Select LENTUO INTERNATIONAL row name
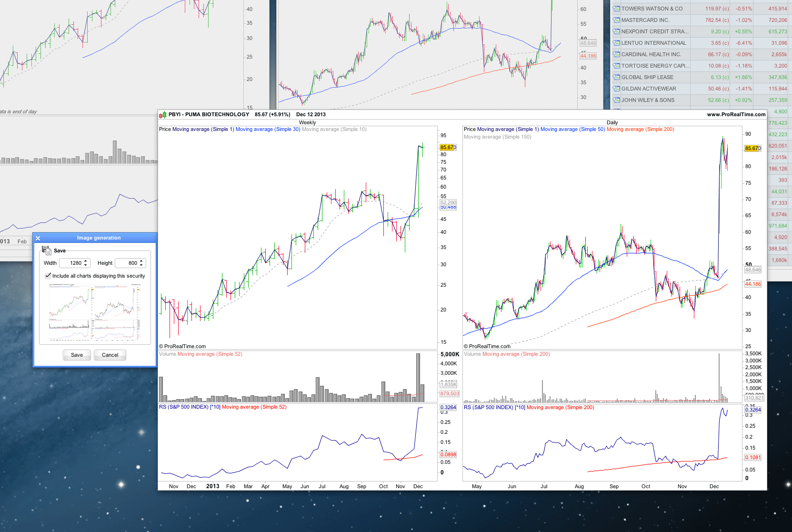The width and height of the screenshot is (792, 532). [x=654, y=43]
